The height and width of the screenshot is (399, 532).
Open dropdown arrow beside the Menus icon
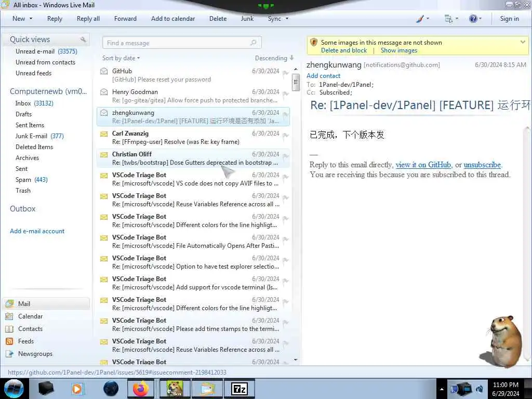(x=457, y=19)
